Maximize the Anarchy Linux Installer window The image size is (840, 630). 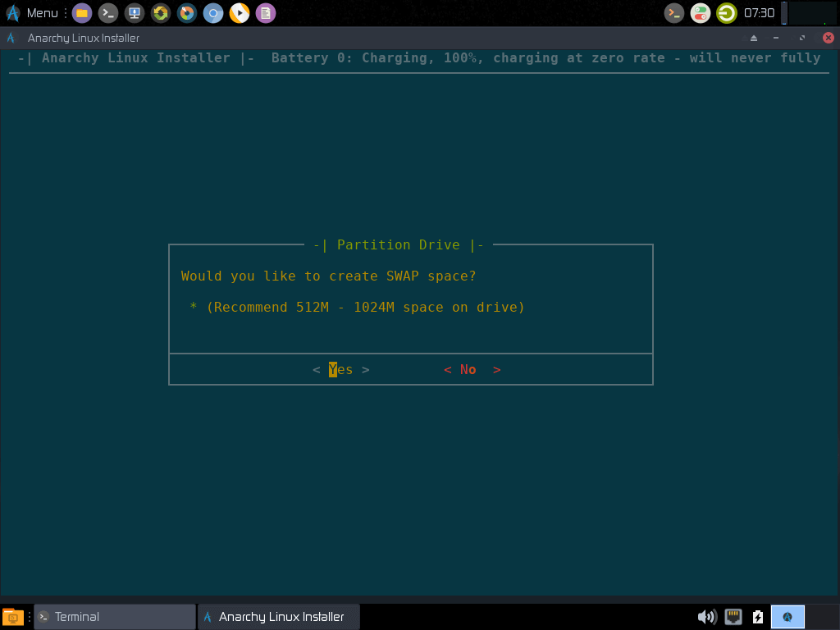click(802, 38)
